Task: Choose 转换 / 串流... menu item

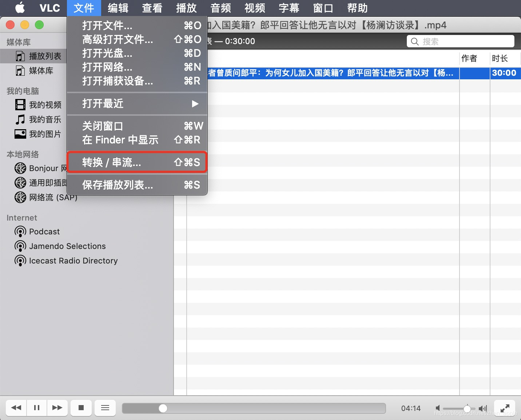Action: coord(137,162)
